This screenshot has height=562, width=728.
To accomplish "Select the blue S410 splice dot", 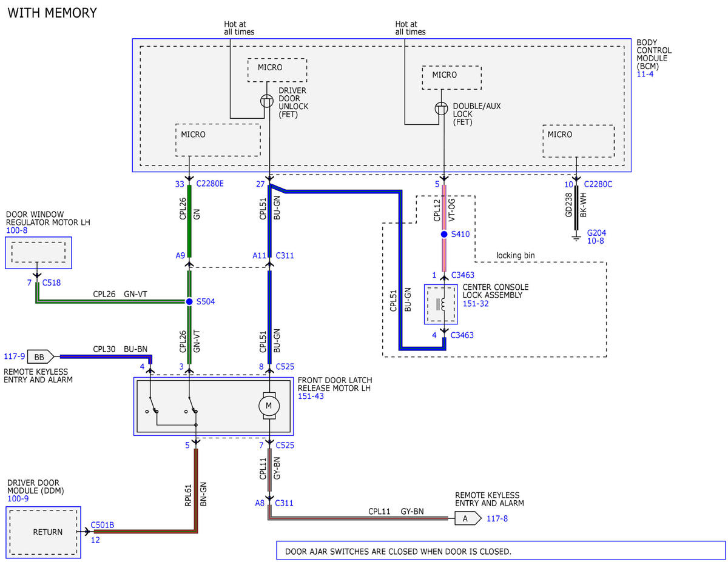I will (444, 234).
